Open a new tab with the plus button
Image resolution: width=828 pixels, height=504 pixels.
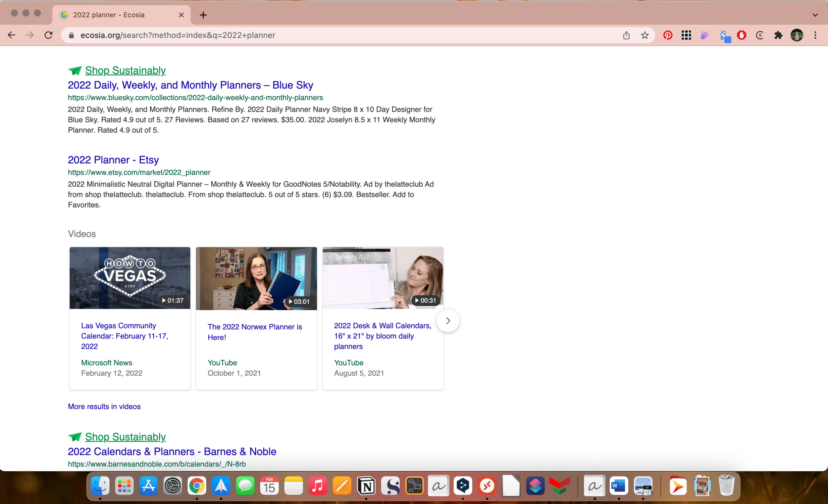pyautogui.click(x=203, y=15)
